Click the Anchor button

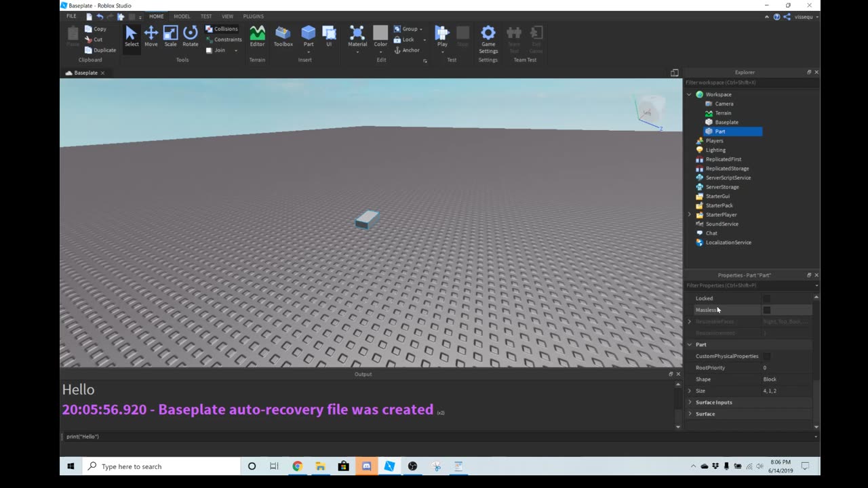pyautogui.click(x=407, y=50)
